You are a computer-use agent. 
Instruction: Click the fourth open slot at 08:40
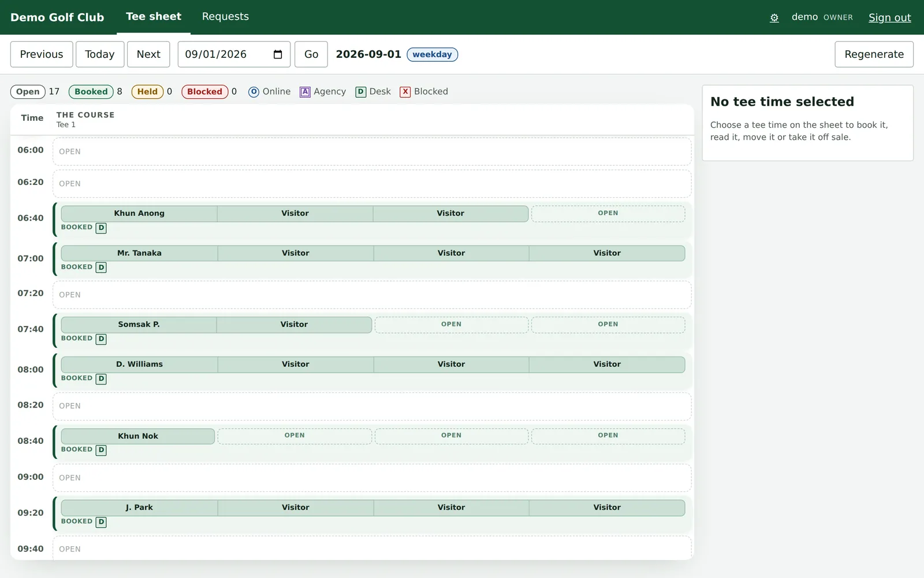pyautogui.click(x=608, y=436)
